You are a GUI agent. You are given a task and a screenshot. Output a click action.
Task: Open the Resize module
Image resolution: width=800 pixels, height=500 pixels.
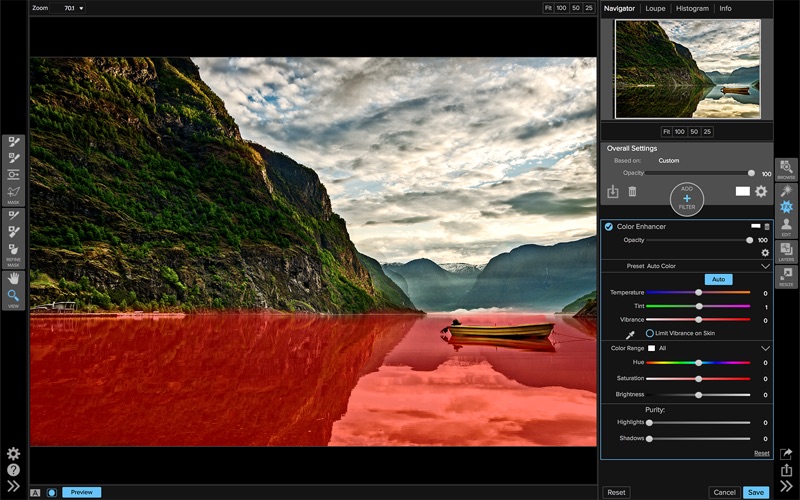786,277
